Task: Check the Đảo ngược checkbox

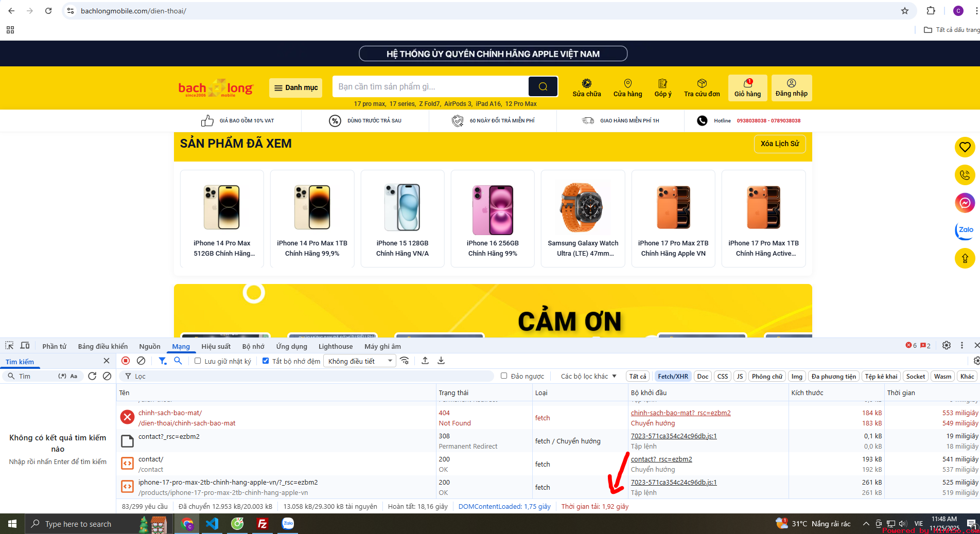Action: [504, 376]
